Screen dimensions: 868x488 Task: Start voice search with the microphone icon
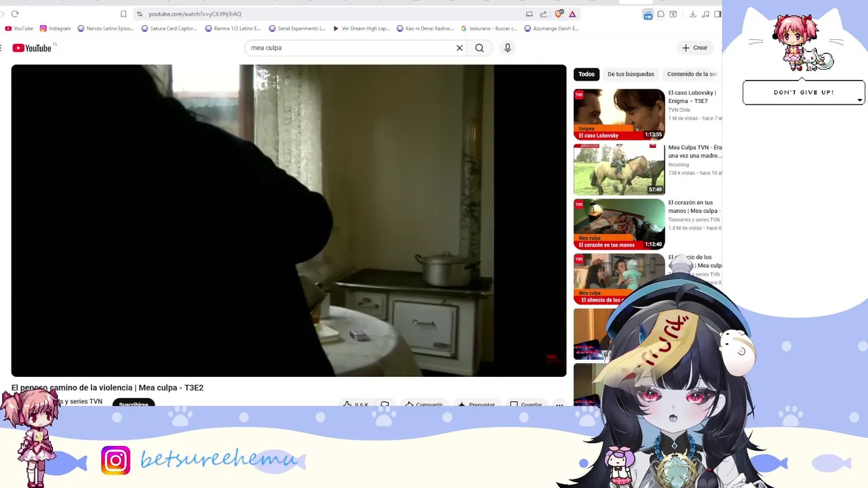click(x=507, y=48)
